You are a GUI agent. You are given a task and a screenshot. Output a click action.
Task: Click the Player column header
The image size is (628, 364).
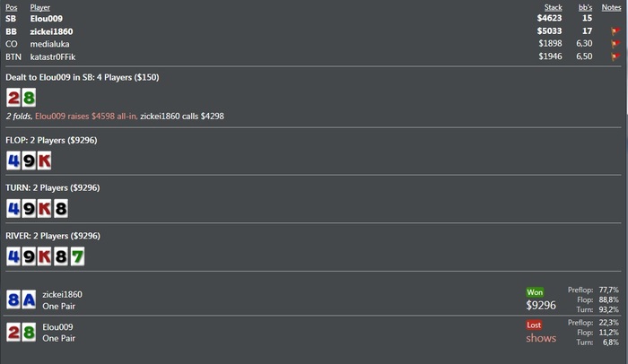(x=40, y=7)
